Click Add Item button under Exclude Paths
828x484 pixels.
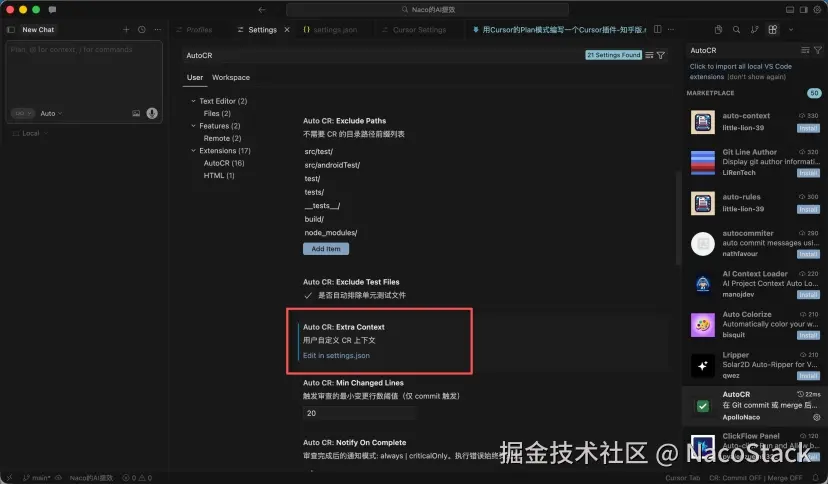coord(326,249)
